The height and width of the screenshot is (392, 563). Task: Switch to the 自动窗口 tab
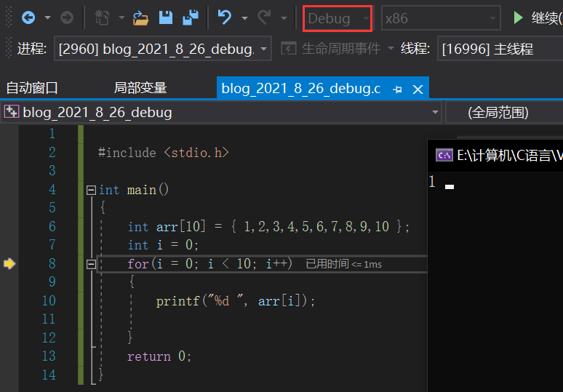click(x=32, y=88)
